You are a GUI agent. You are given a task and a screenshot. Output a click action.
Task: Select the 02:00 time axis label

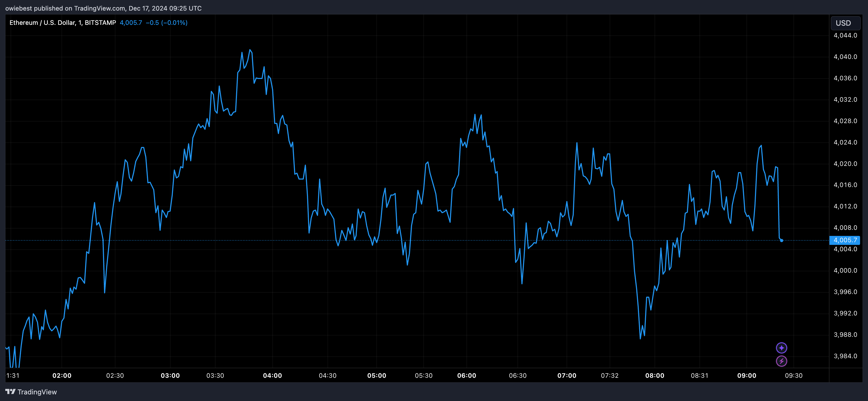(x=62, y=375)
